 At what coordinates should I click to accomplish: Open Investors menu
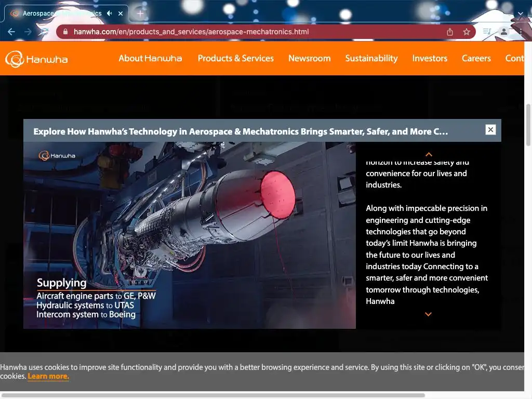[x=430, y=58]
